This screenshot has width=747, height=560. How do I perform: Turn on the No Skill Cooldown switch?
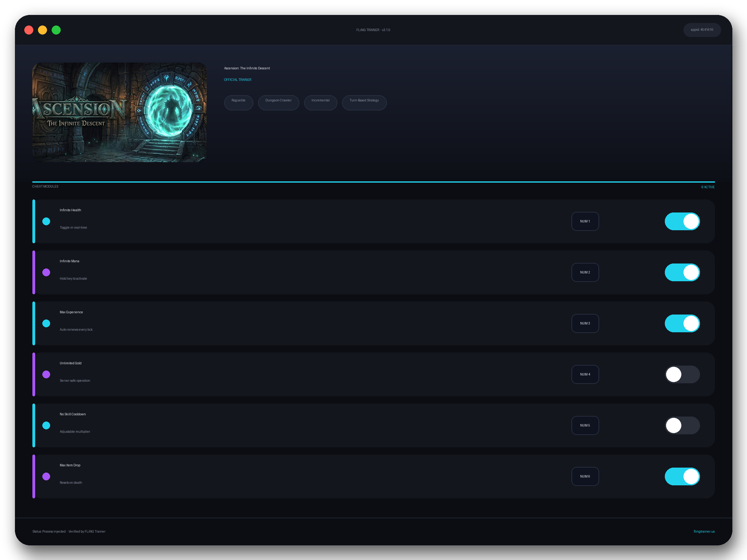(x=682, y=425)
